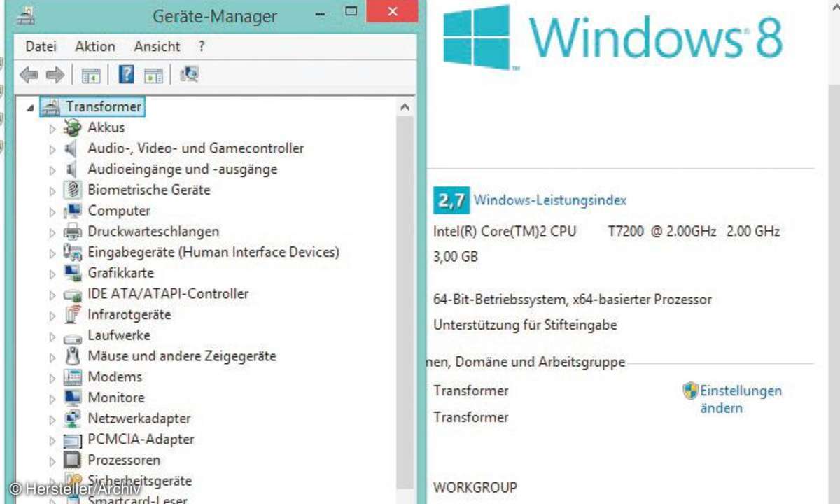840x504 pixels.
Task: Open the ? help menu
Action: [x=202, y=47]
